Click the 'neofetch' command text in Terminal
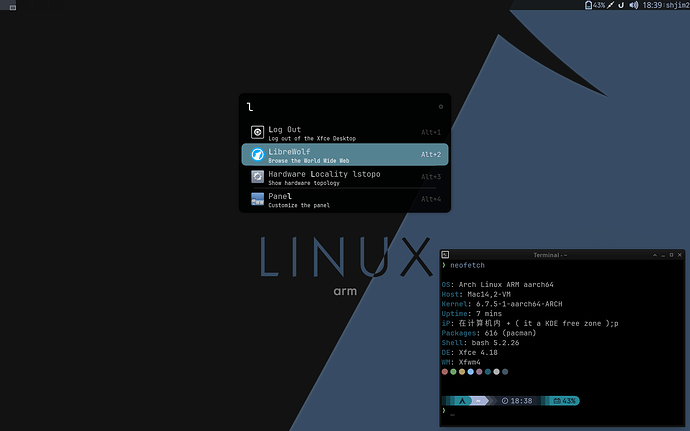This screenshot has width=690, height=431. pyautogui.click(x=467, y=265)
